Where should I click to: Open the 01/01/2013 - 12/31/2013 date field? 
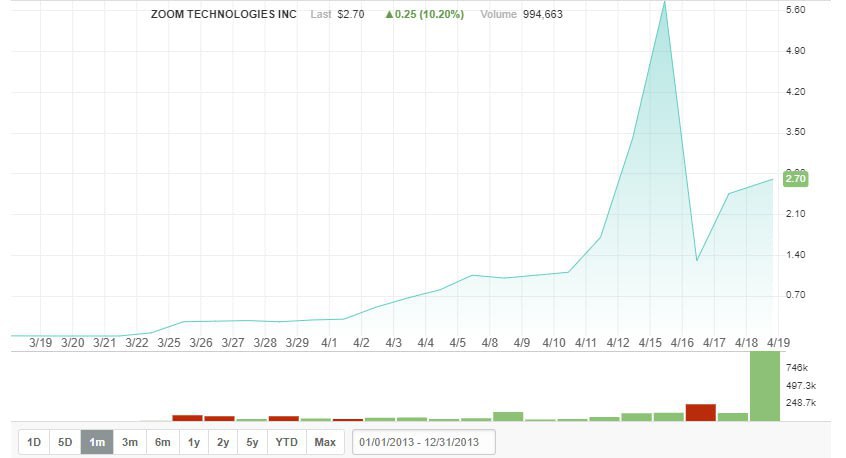coord(424,442)
